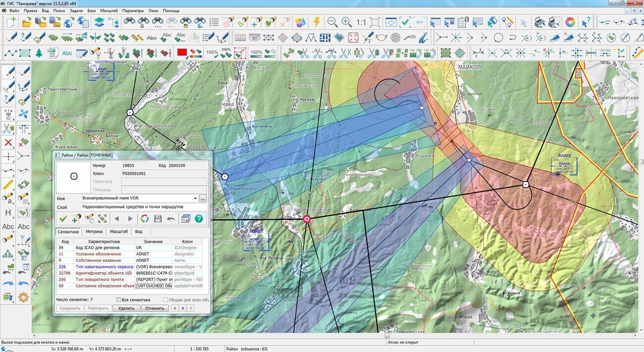Click the yellow lightning bolt icon
The image size is (644, 352).
(317, 22)
